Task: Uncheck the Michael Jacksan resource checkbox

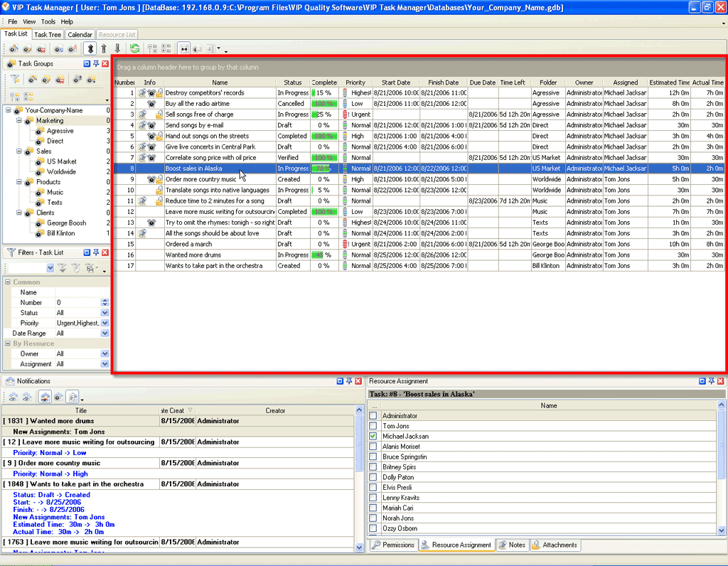Action: (373, 436)
